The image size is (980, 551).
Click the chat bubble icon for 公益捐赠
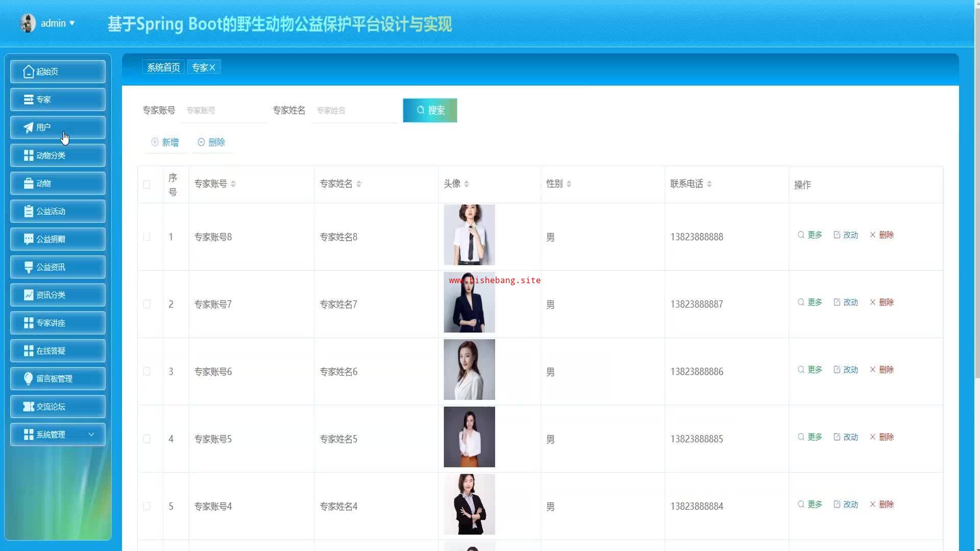29,239
